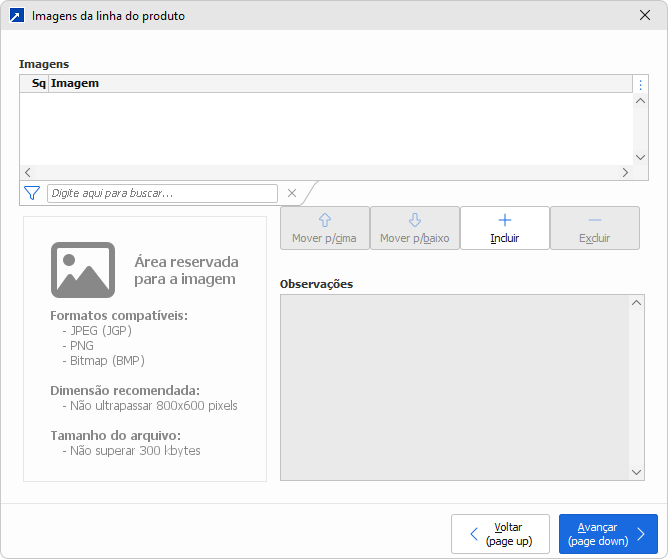Click Incluir to add an image
The height and width of the screenshot is (559, 668).
click(x=505, y=228)
